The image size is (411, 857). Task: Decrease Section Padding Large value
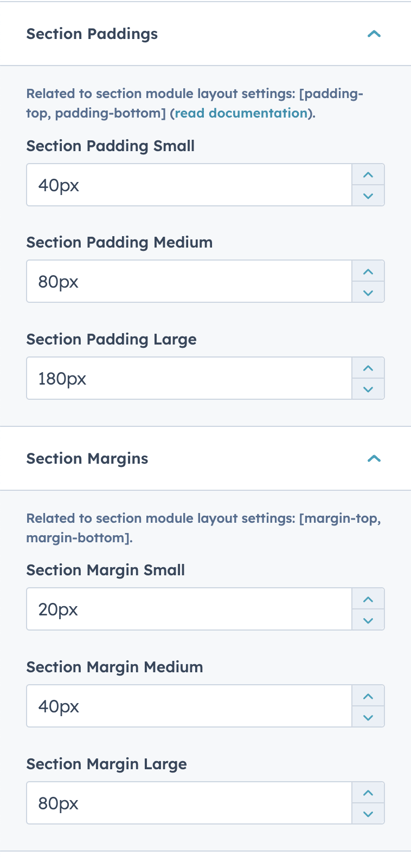368,389
